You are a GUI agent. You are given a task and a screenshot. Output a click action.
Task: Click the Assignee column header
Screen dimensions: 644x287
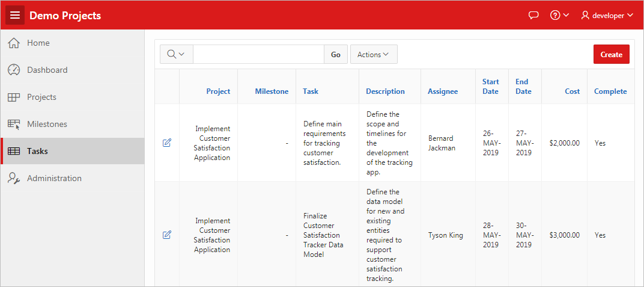(x=443, y=91)
